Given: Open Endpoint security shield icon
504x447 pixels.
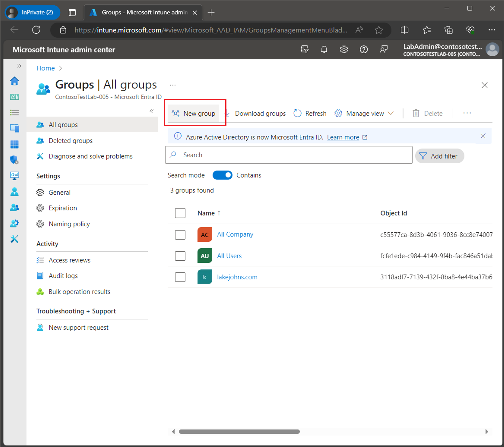Looking at the screenshot, I should (x=14, y=160).
